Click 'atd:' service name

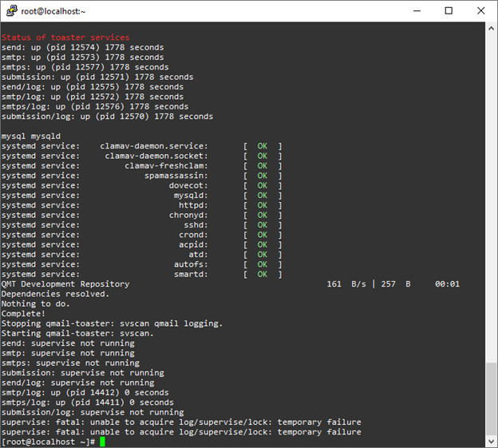click(199, 255)
